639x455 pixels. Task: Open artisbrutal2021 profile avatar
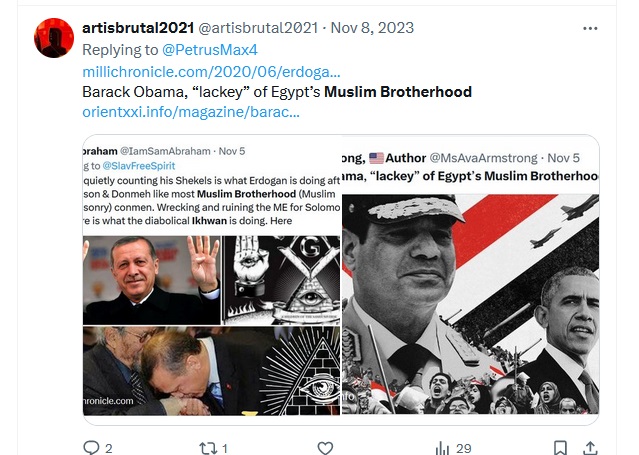click(54, 38)
